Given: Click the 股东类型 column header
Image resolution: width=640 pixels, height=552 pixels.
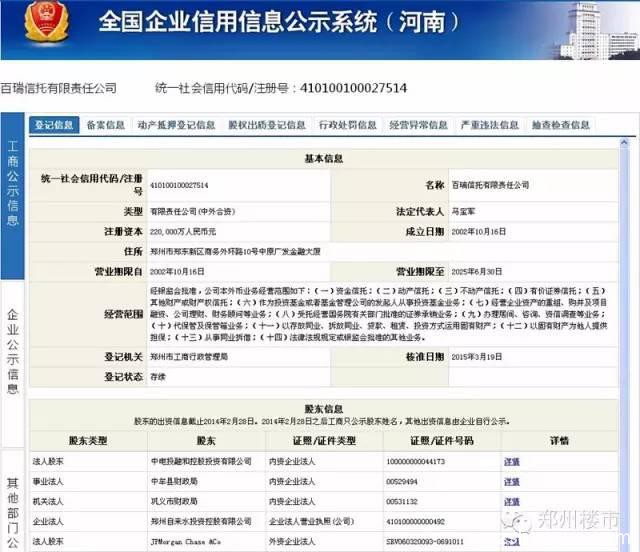Looking at the screenshot, I should tap(88, 441).
